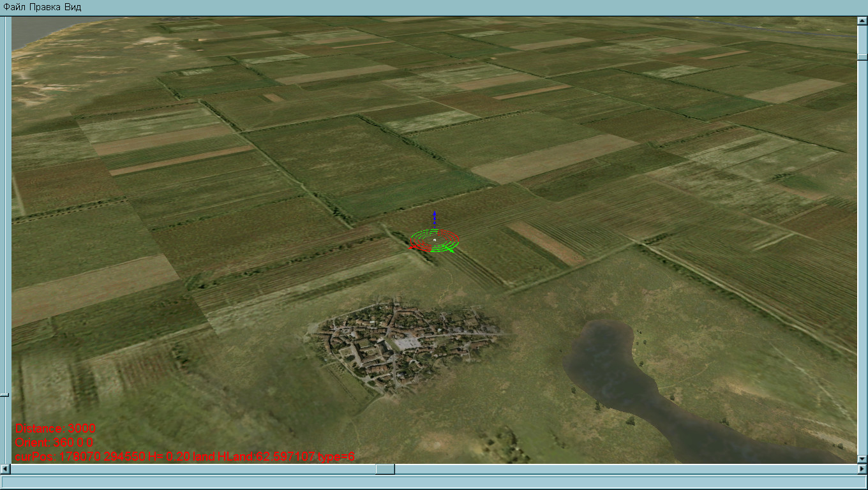Viewport: 868px width, 490px height.
Task: Open the Файл menu
Action: (x=15, y=7)
